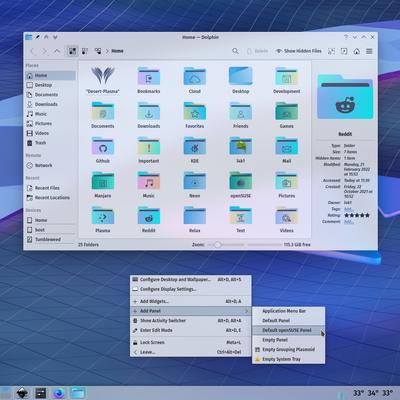Image resolution: width=400 pixels, height=400 pixels.
Task: Choose Configure Display Settings
Action: click(x=190, y=289)
